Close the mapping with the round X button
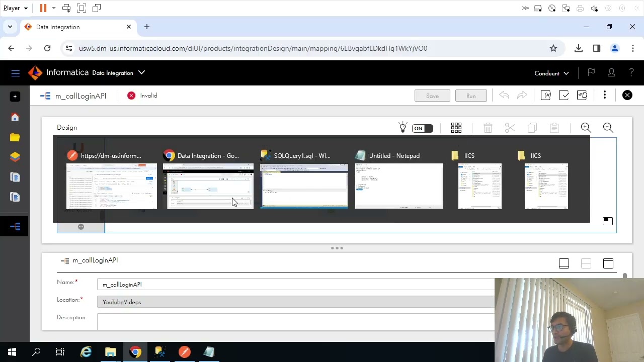This screenshot has width=644, height=362. click(x=627, y=95)
